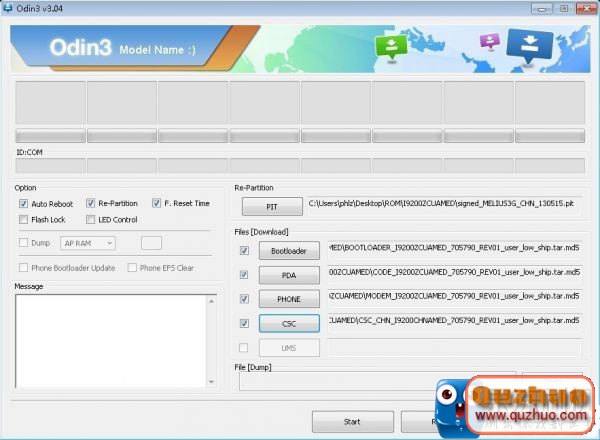
Task: Check the UMS file checkbox
Action: coord(244,347)
